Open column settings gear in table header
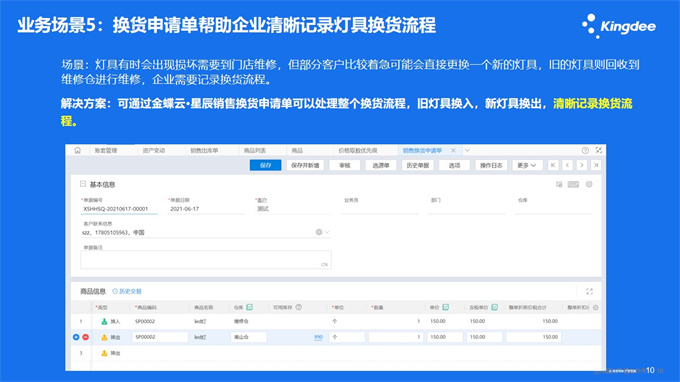This screenshot has height=382, width=680. [x=595, y=307]
